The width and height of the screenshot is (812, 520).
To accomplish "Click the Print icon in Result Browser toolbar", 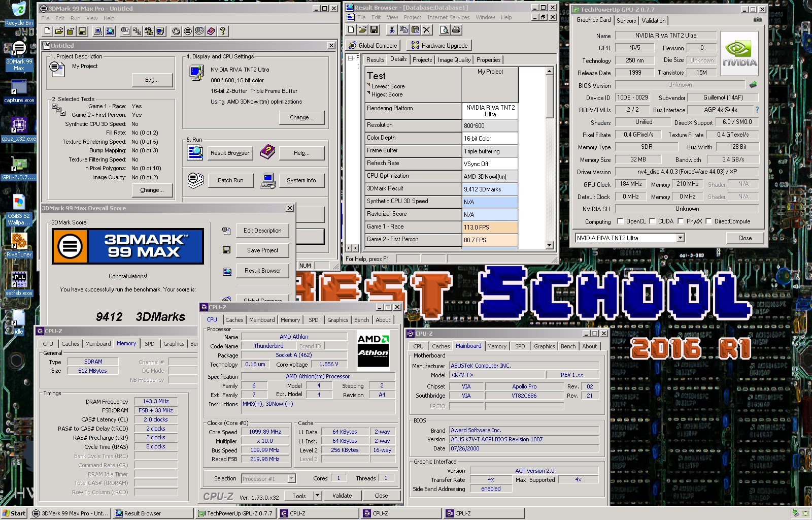I will pyautogui.click(x=456, y=30).
